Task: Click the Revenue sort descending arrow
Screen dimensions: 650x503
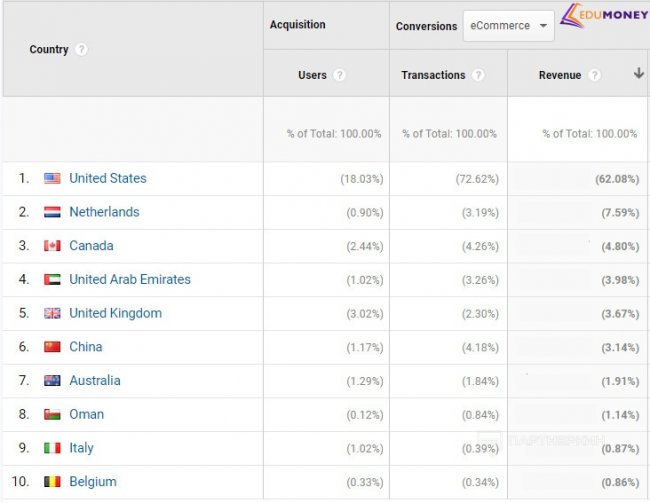Action: [638, 74]
